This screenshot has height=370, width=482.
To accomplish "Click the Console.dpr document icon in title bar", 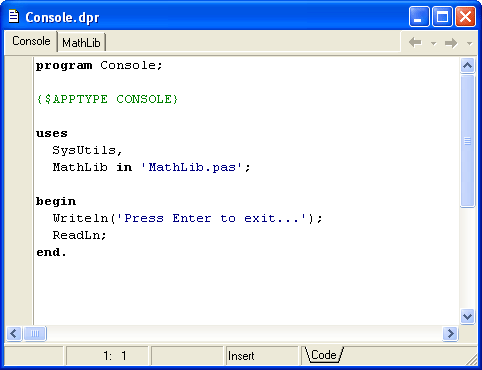I will point(14,16).
